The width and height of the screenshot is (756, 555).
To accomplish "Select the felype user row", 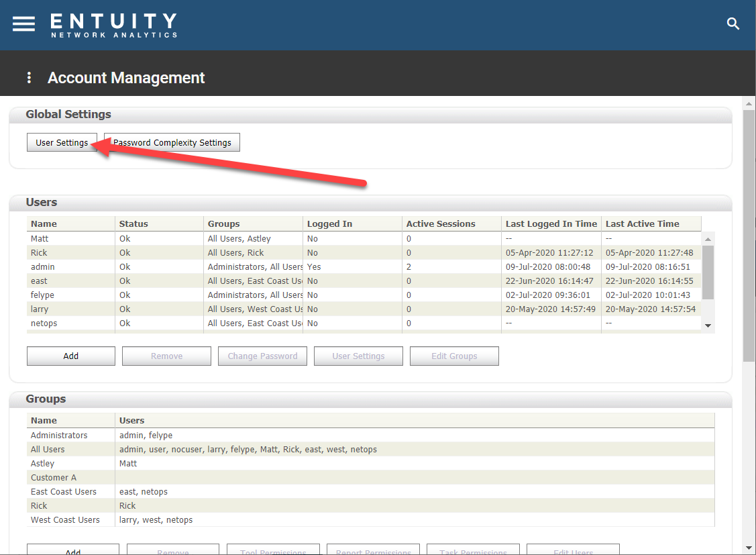I will [x=364, y=295].
